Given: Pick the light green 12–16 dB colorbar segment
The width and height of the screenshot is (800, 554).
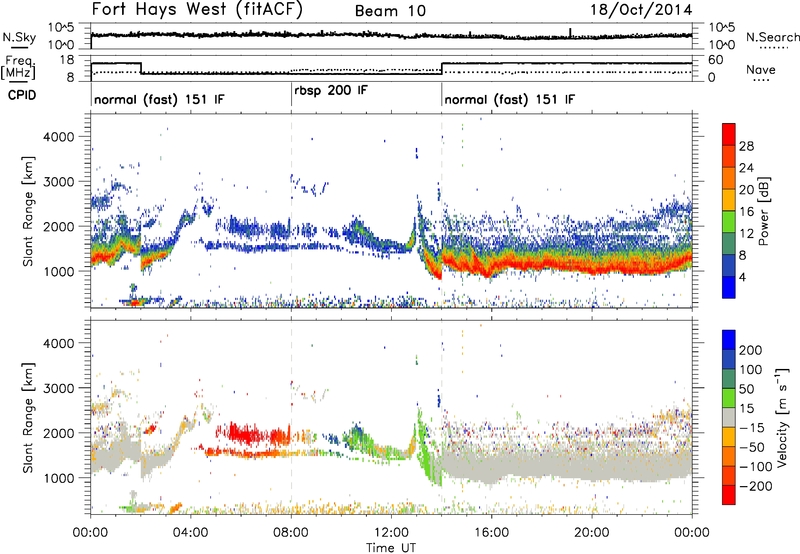Looking at the screenshot, I should coord(729,221).
